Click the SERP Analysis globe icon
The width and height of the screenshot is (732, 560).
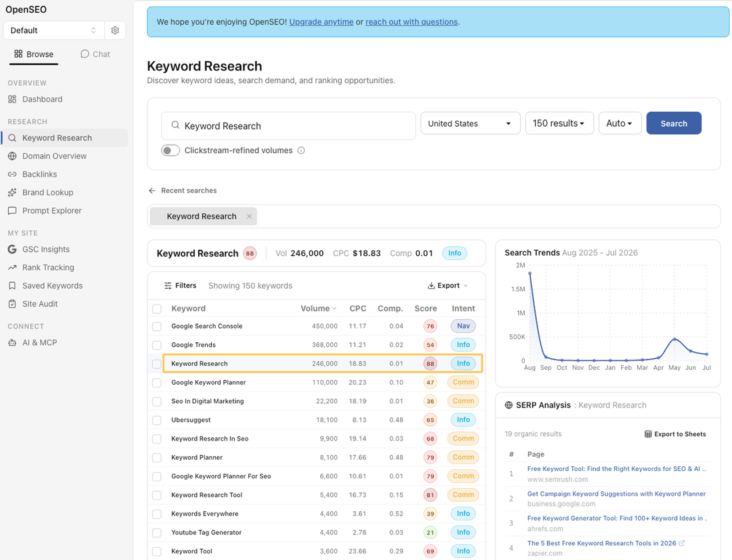coord(509,405)
